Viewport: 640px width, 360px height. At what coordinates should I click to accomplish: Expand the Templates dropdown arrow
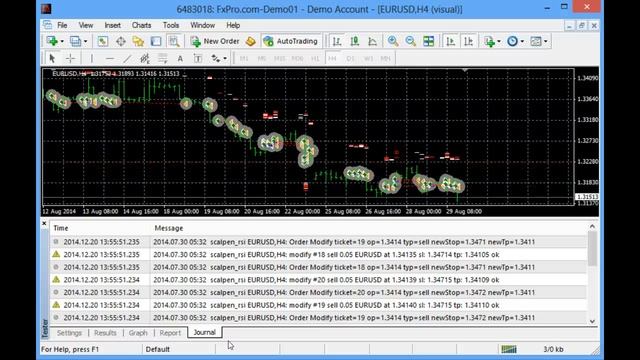546,41
